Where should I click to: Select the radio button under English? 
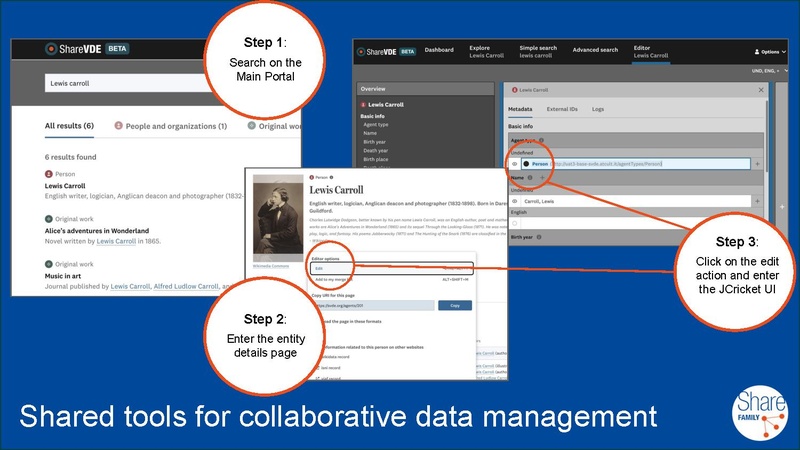pos(515,224)
